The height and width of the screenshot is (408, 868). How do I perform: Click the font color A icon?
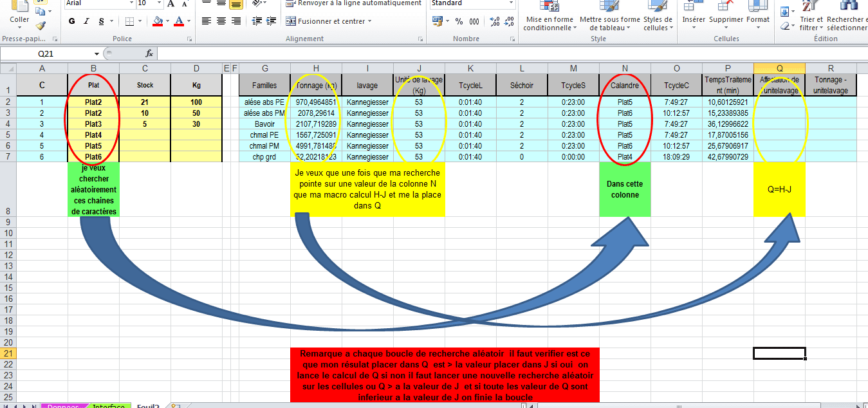(180, 21)
